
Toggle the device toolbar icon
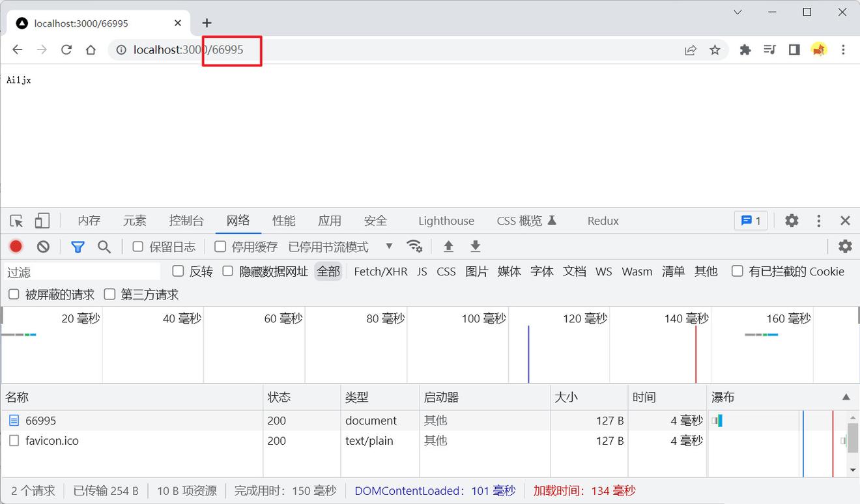pos(42,221)
